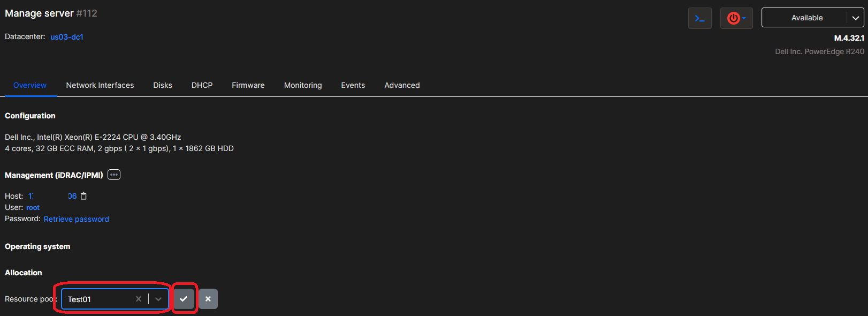The image size is (868, 316).
Task: Switch to the Network Interfaces tab
Action: (100, 85)
